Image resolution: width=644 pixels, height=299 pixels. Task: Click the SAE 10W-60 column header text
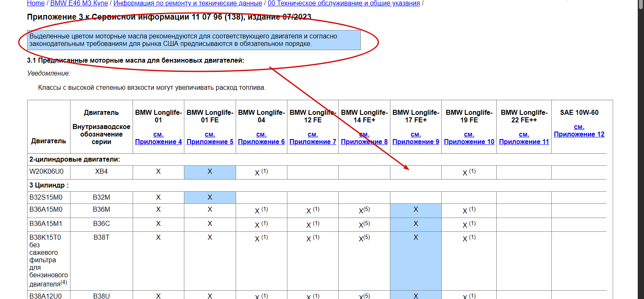[x=579, y=113]
